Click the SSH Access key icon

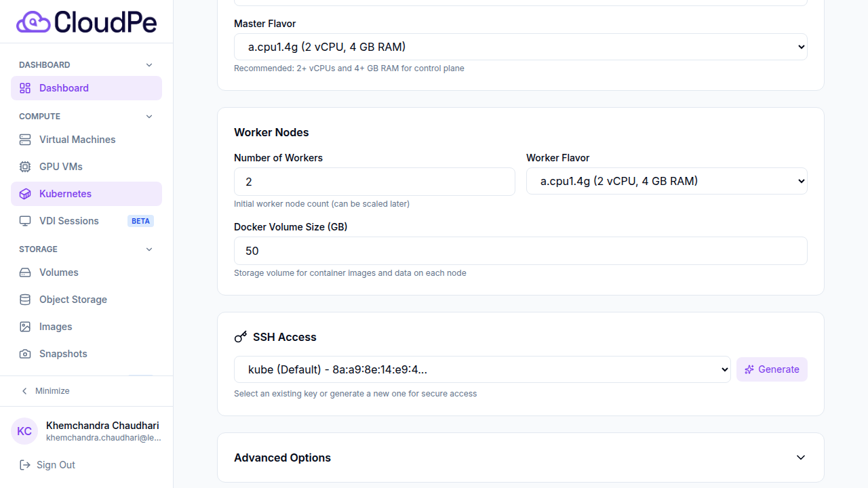[241, 337]
